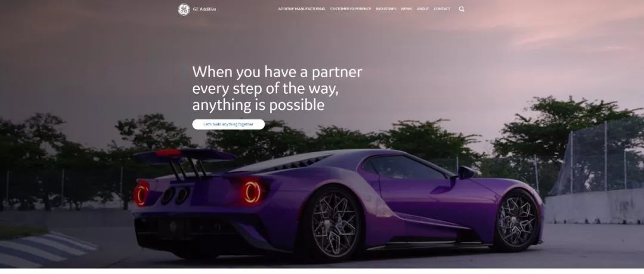644x274 pixels.
Task: Click the car's side mirror
Action: click(466, 172)
